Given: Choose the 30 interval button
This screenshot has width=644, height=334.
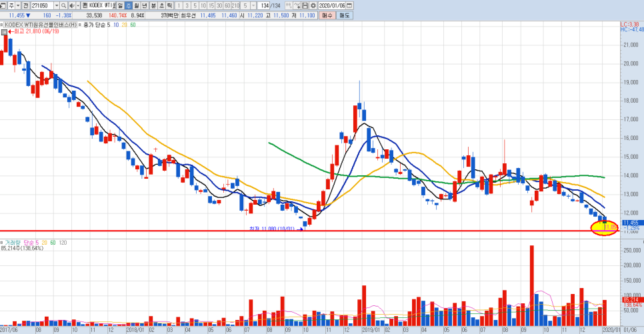Looking at the screenshot, I should click(x=219, y=6).
